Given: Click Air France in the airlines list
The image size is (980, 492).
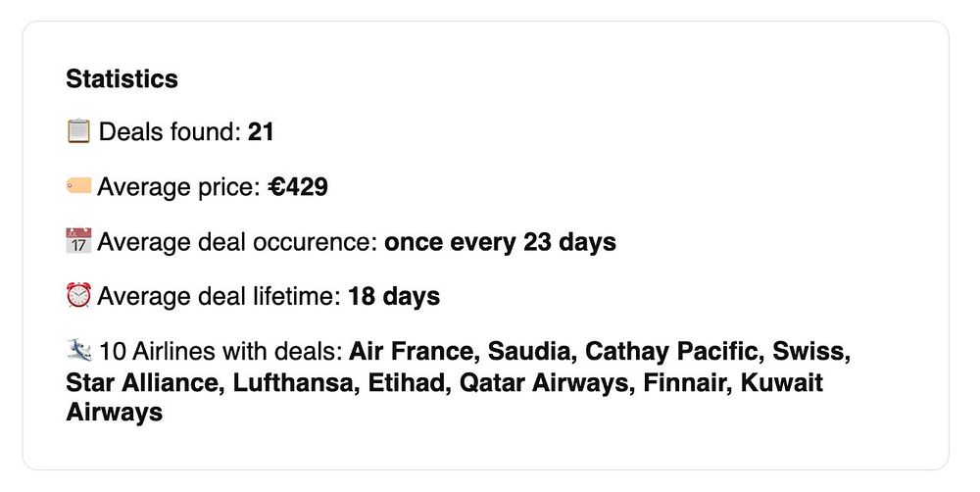Looking at the screenshot, I should click(x=412, y=351).
